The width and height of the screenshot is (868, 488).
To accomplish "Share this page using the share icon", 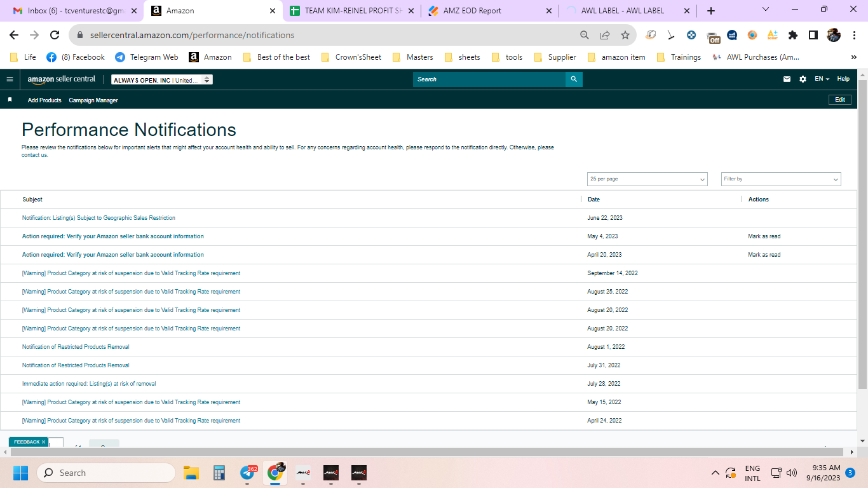I will [605, 35].
